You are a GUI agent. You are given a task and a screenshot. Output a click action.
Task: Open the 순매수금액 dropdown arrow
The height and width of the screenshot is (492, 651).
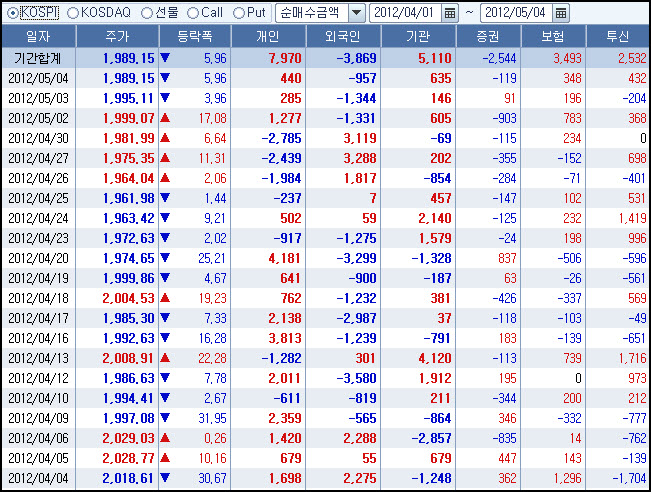[x=356, y=13]
